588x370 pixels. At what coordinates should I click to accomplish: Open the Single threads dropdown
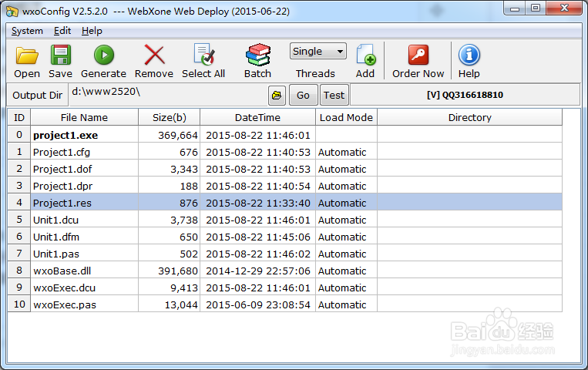318,51
